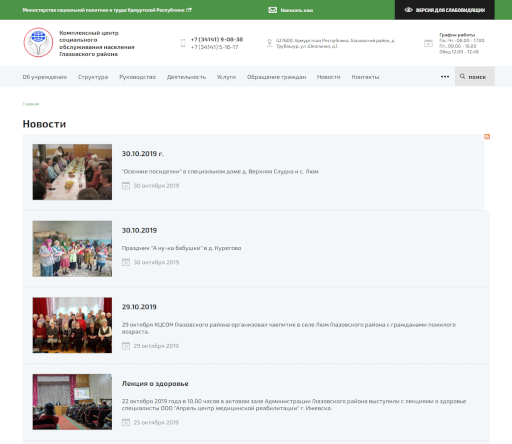The image size is (512, 444).
Task: Click the Главная breadcrumb link
Action: pyautogui.click(x=31, y=104)
